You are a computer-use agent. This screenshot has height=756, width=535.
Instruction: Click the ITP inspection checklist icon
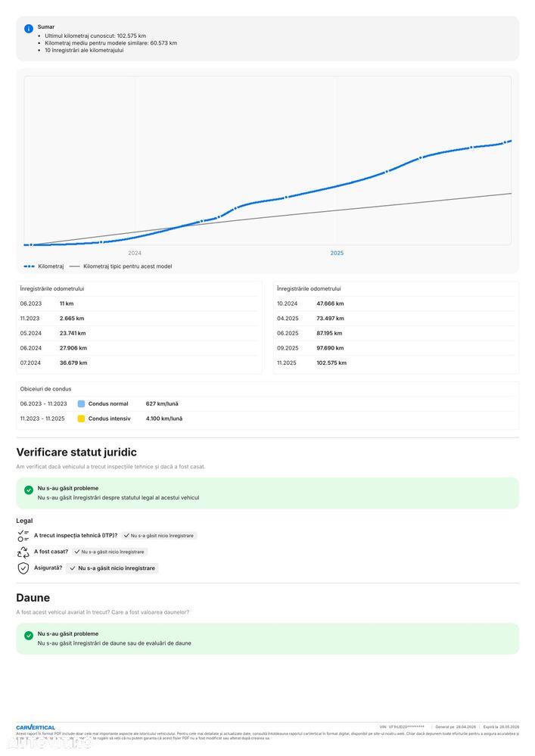coord(23,536)
